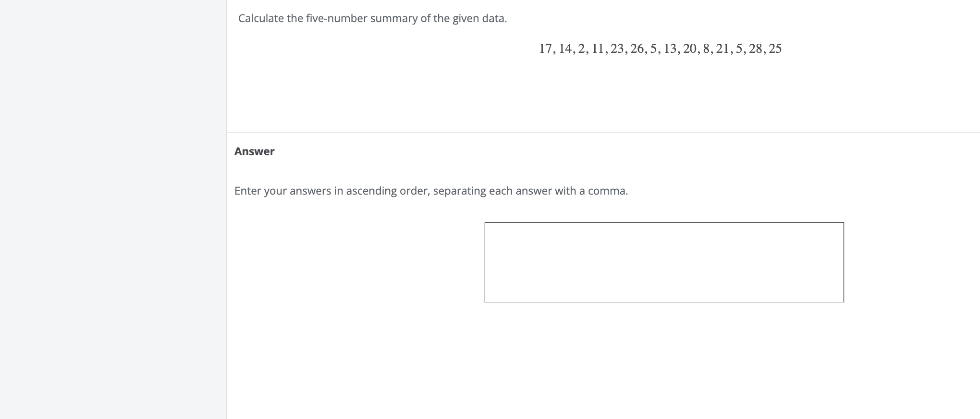Click the number 17 in the data list

pos(545,49)
